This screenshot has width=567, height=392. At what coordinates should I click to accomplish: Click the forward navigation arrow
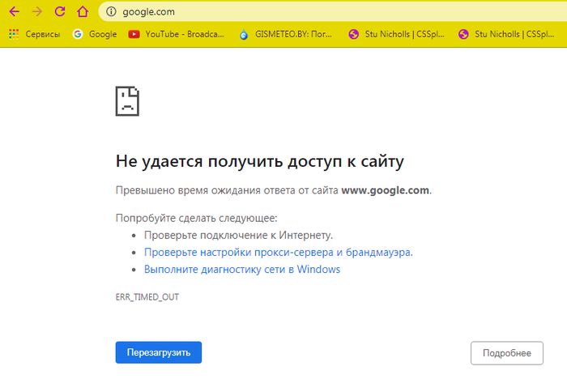(x=36, y=12)
